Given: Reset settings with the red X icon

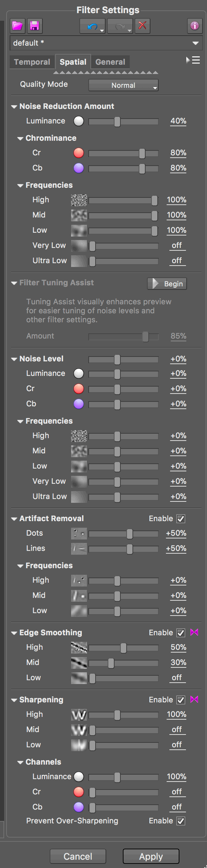Looking at the screenshot, I should pos(142,26).
